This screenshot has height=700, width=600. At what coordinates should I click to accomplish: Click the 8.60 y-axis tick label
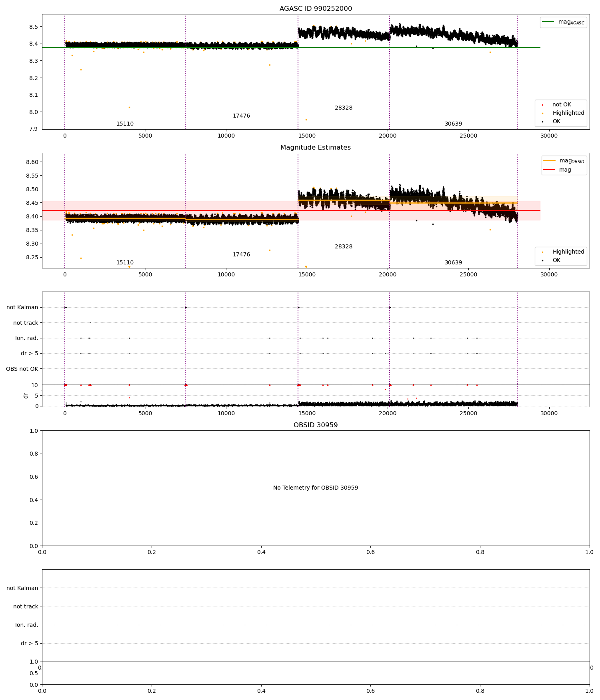(32, 162)
